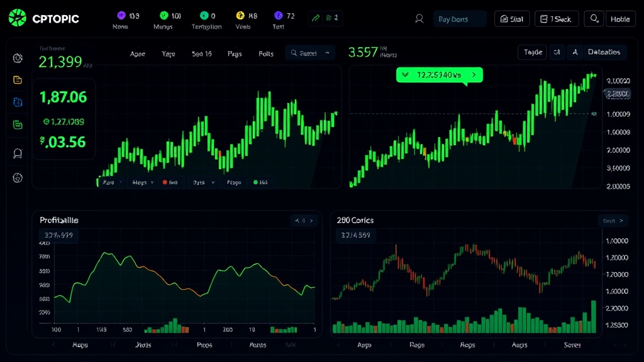Click the value chip under 280 Corics title

pyautogui.click(x=356, y=235)
